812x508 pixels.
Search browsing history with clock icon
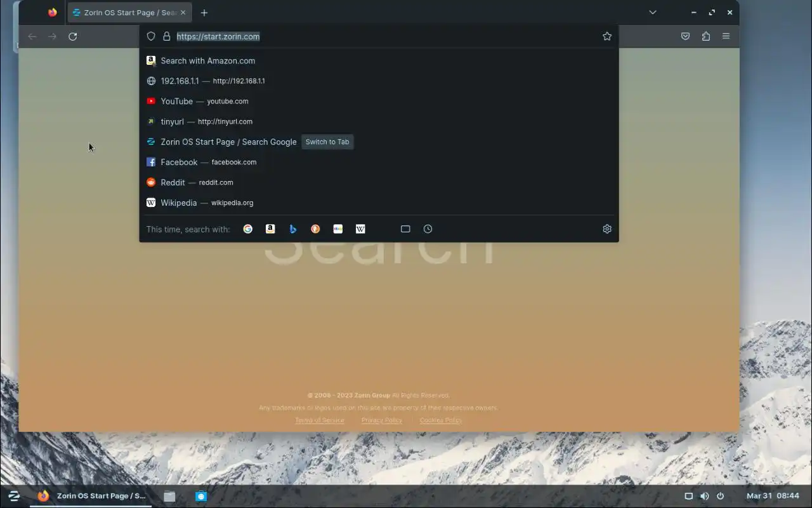(x=428, y=229)
